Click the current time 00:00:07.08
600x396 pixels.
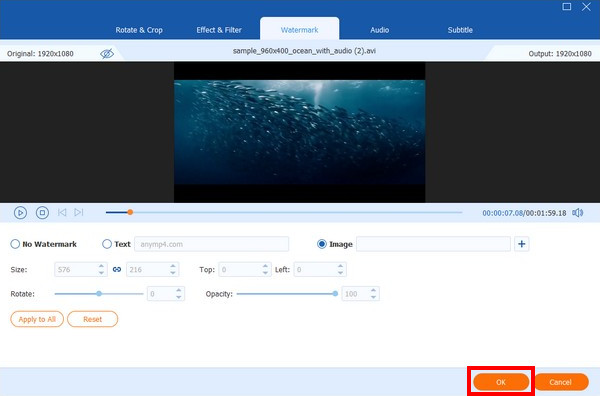(x=502, y=213)
